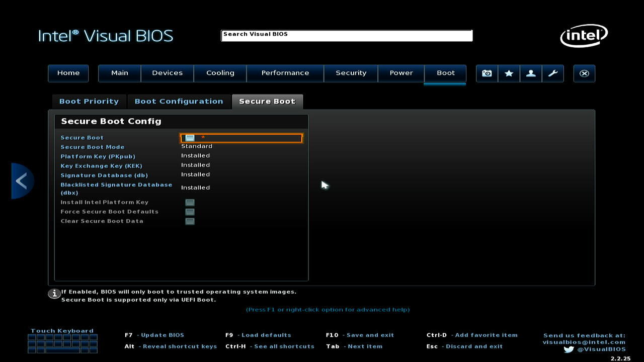Click the user profile icon
644x362 pixels.
[x=531, y=73]
